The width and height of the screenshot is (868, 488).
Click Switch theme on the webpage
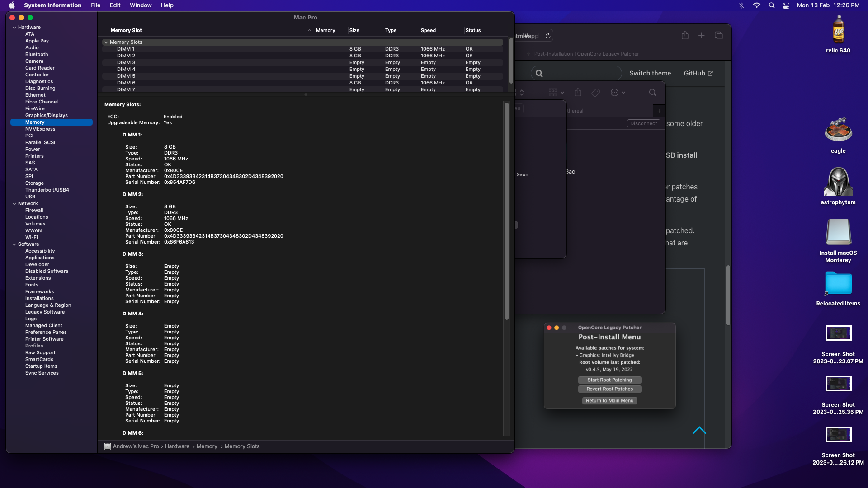click(x=650, y=73)
